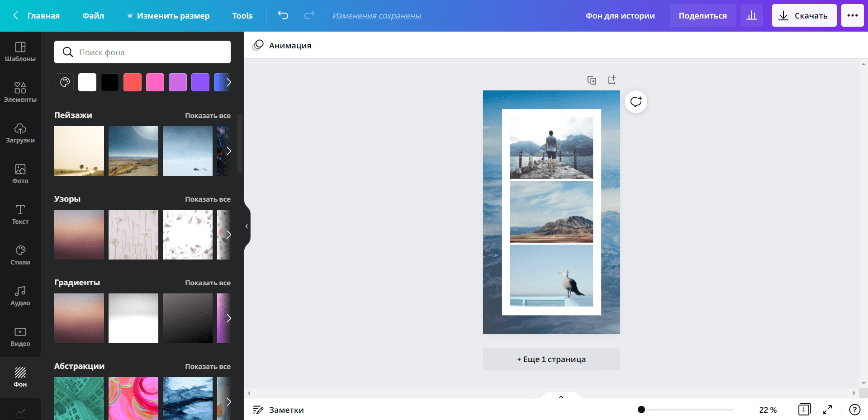The width and height of the screenshot is (868, 420).
Task: Click the background search field
Action: click(x=142, y=52)
